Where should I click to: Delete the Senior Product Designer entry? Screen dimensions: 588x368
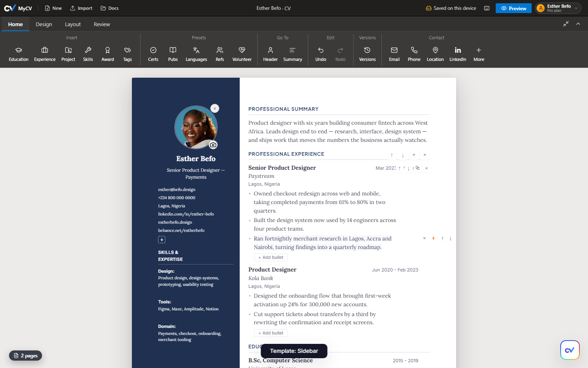coord(426,168)
